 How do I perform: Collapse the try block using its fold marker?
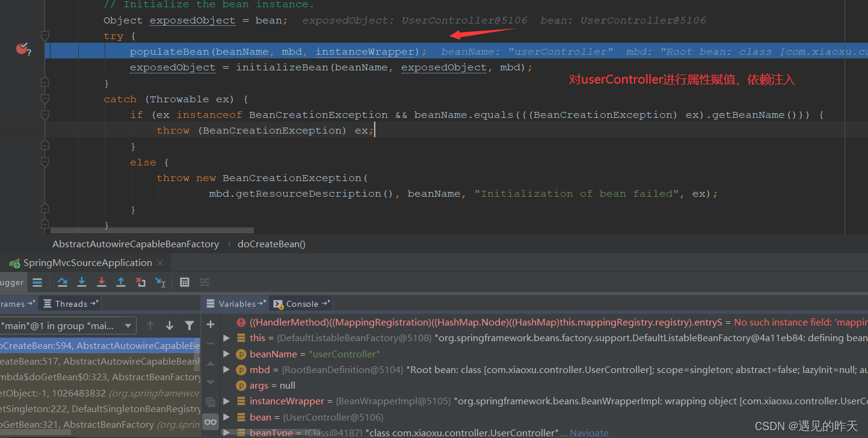click(45, 35)
